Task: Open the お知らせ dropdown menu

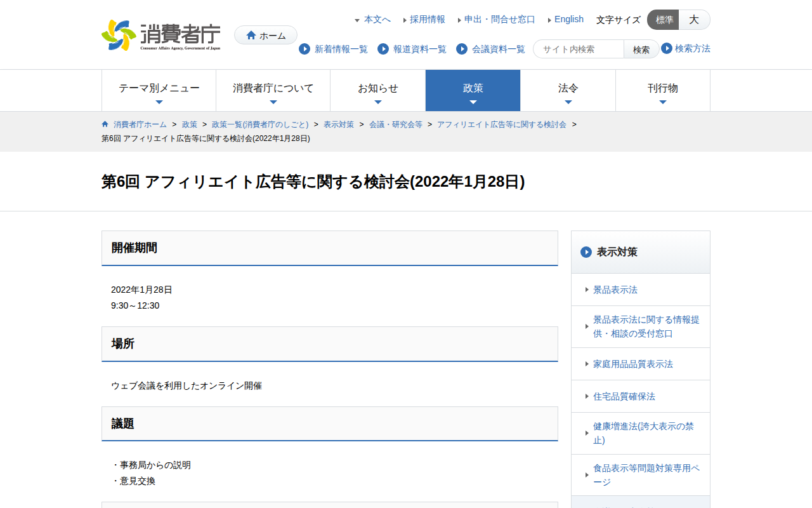Action: pyautogui.click(x=377, y=90)
